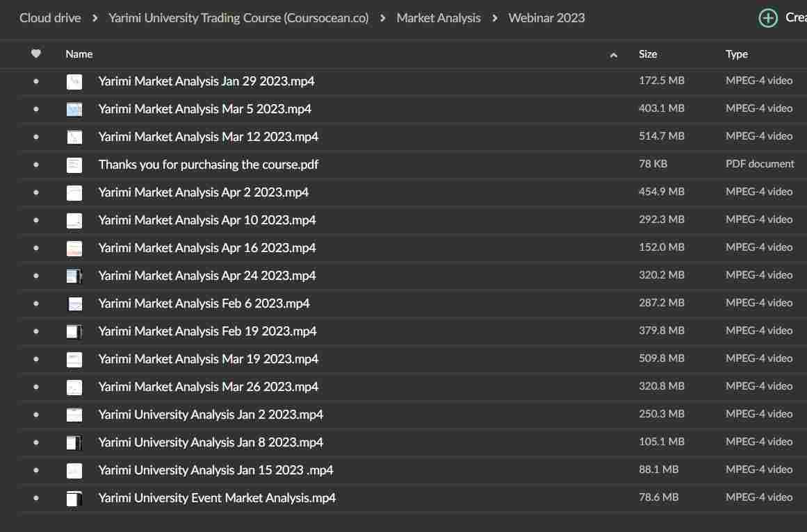Click file icon of University Analysis Jan 15

coord(74,469)
